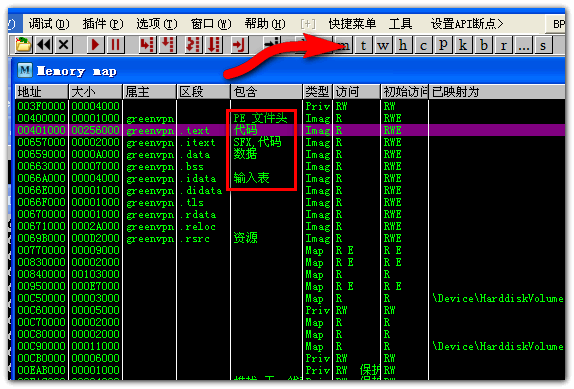Click the 区段 column header
This screenshot has height=389, width=574.
click(203, 91)
